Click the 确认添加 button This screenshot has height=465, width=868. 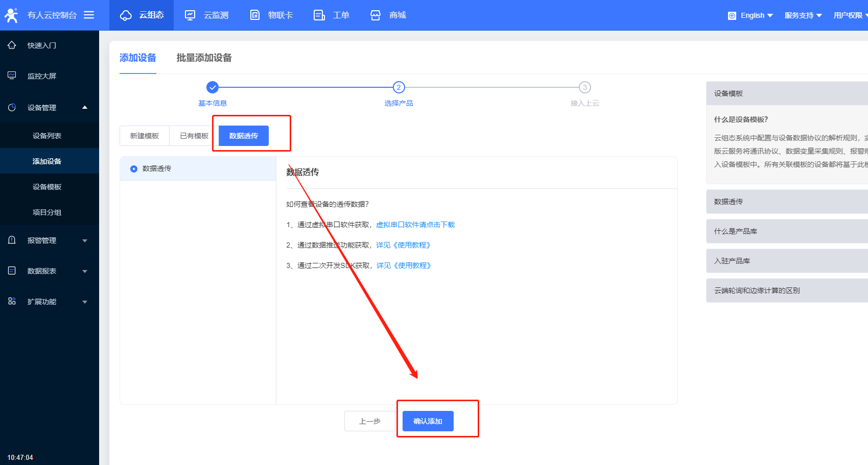pyautogui.click(x=428, y=421)
